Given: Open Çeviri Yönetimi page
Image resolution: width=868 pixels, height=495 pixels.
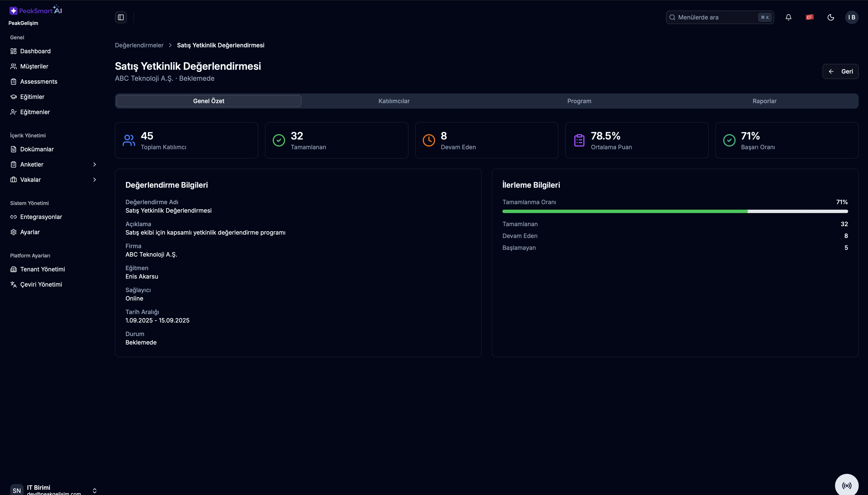Looking at the screenshot, I should tap(41, 284).
